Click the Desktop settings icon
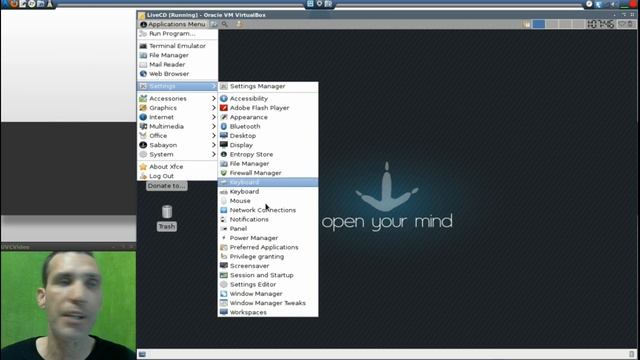This screenshot has height=360, width=640. coord(224,136)
